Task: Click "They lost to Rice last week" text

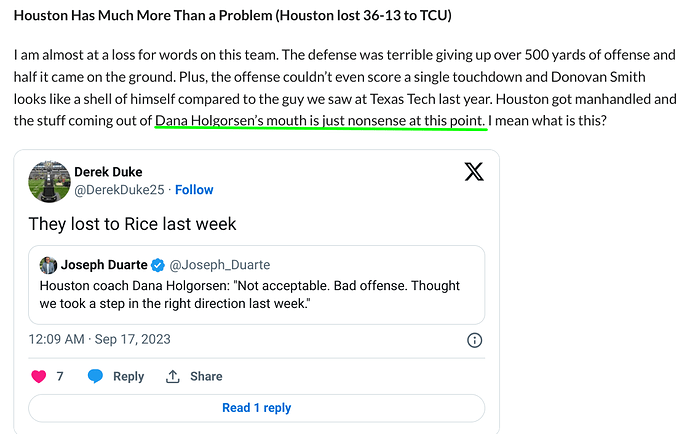Action: [x=132, y=224]
